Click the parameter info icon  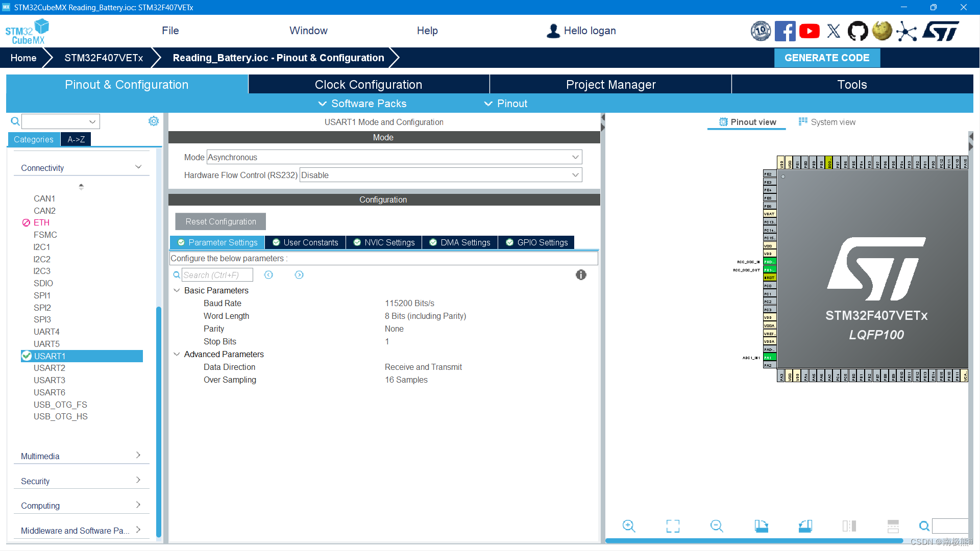(581, 275)
